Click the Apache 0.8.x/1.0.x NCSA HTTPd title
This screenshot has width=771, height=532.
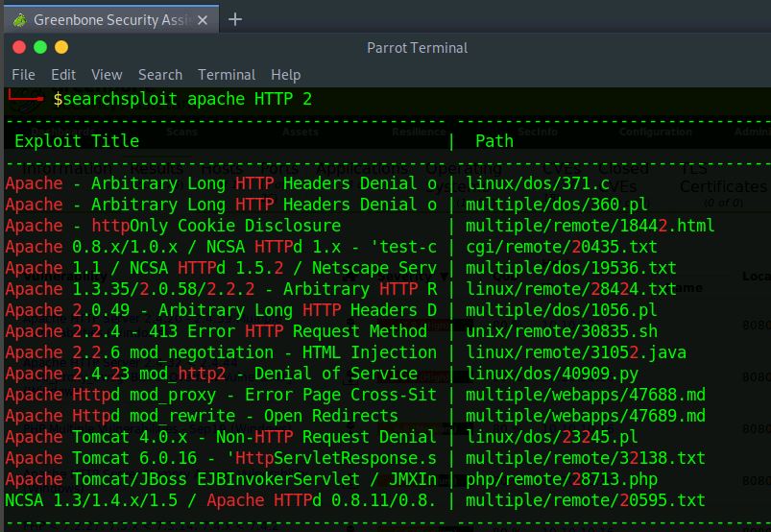(221, 247)
